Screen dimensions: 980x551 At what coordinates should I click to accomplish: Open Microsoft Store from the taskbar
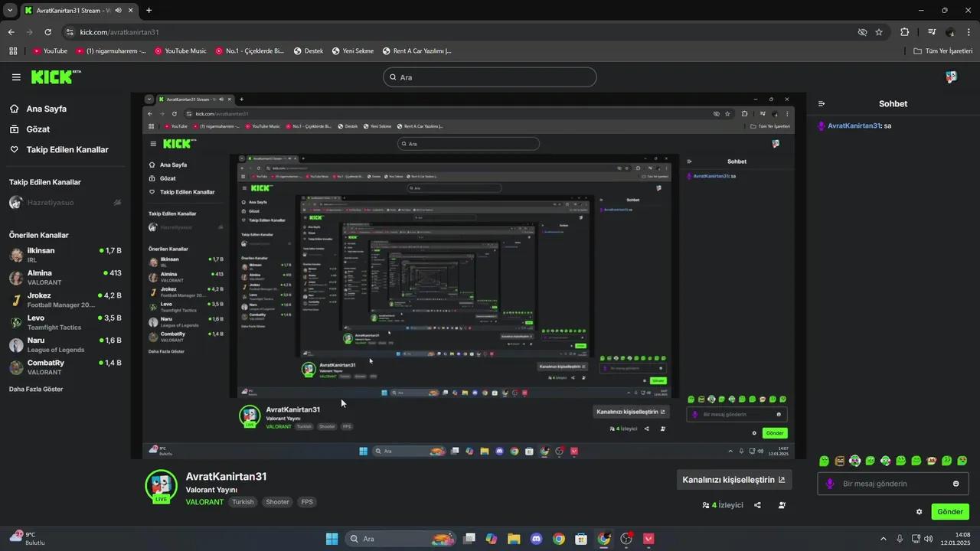[581, 539]
